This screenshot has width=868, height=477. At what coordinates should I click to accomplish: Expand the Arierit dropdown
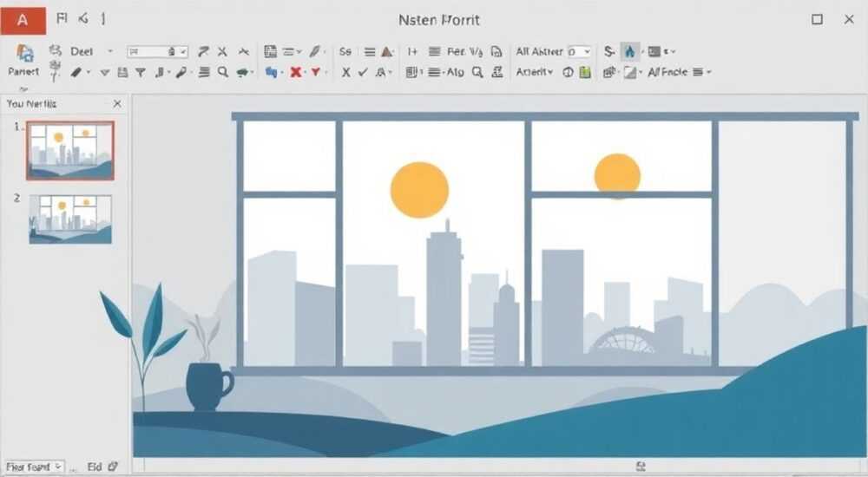[x=534, y=72]
